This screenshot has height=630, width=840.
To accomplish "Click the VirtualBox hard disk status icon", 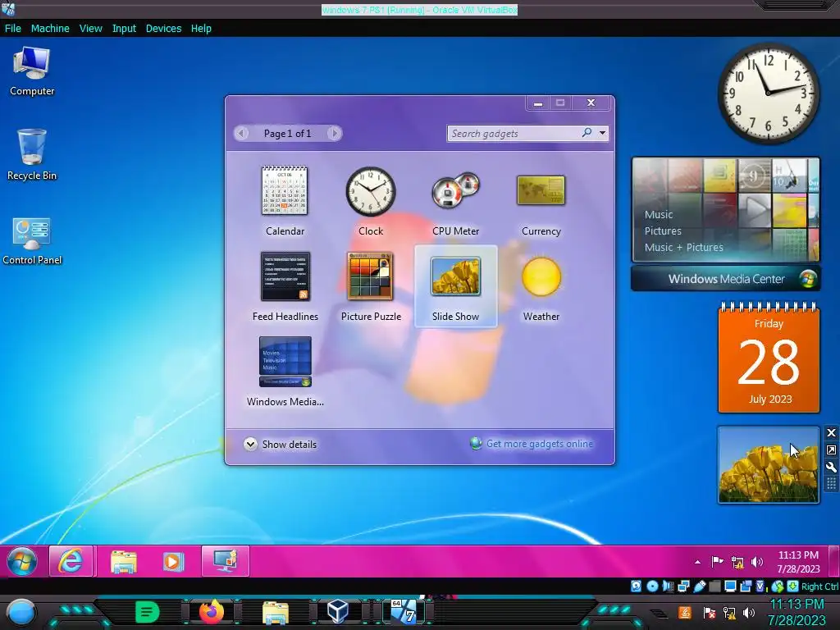I will 636,586.
